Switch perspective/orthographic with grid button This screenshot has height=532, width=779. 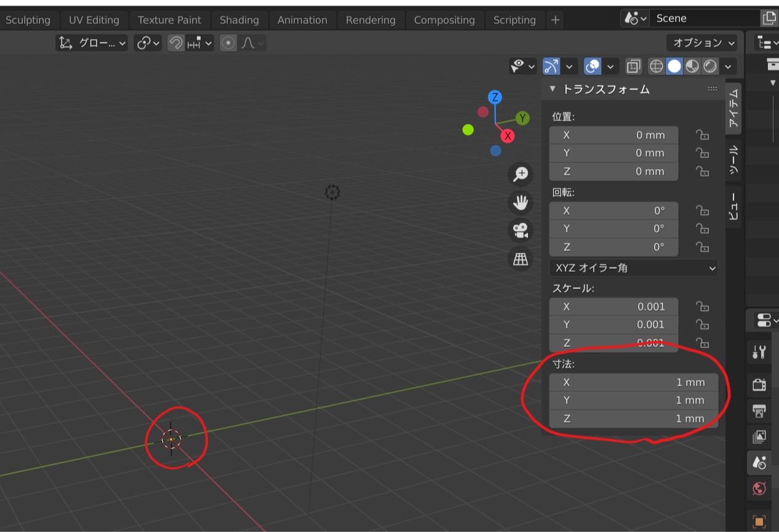click(x=521, y=258)
